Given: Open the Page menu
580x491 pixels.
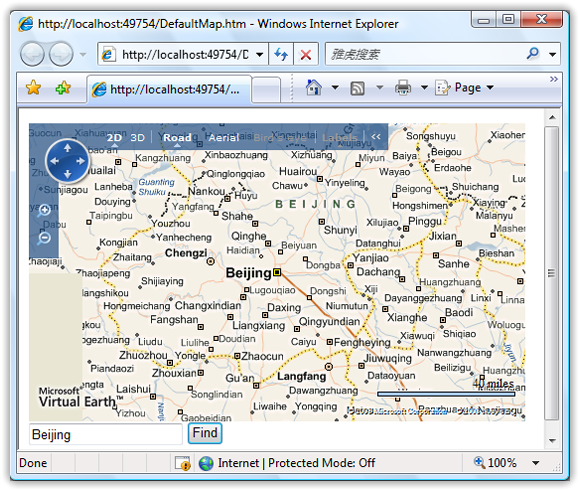Looking at the screenshot, I should coord(465,88).
